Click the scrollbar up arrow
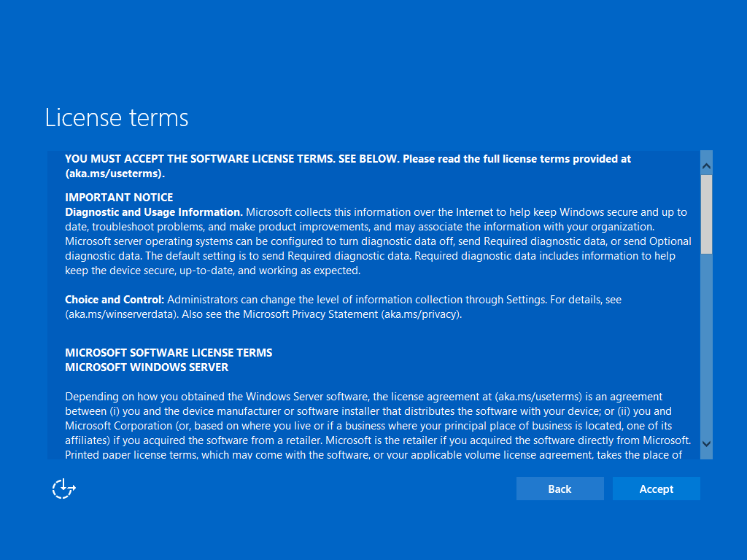The image size is (747, 560). [x=706, y=166]
